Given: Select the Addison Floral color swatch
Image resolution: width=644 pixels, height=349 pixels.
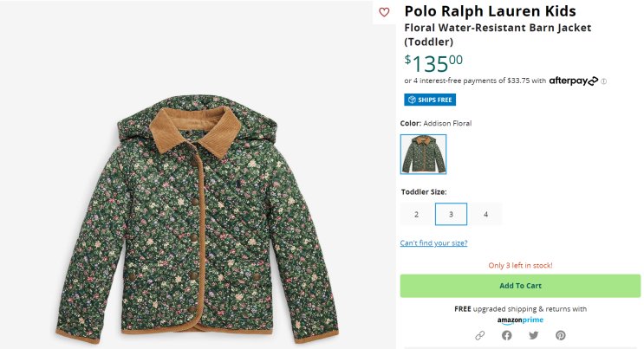Looking at the screenshot, I should (423, 154).
